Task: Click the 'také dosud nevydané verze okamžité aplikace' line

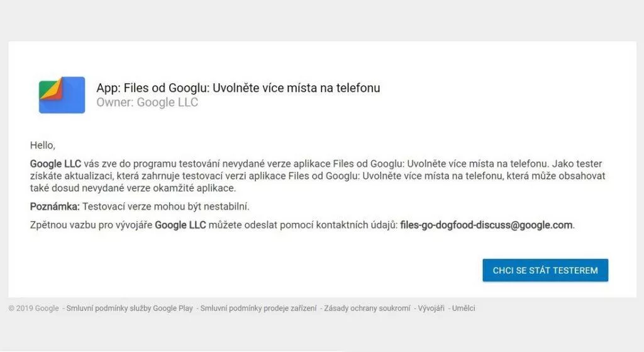Action: [133, 188]
